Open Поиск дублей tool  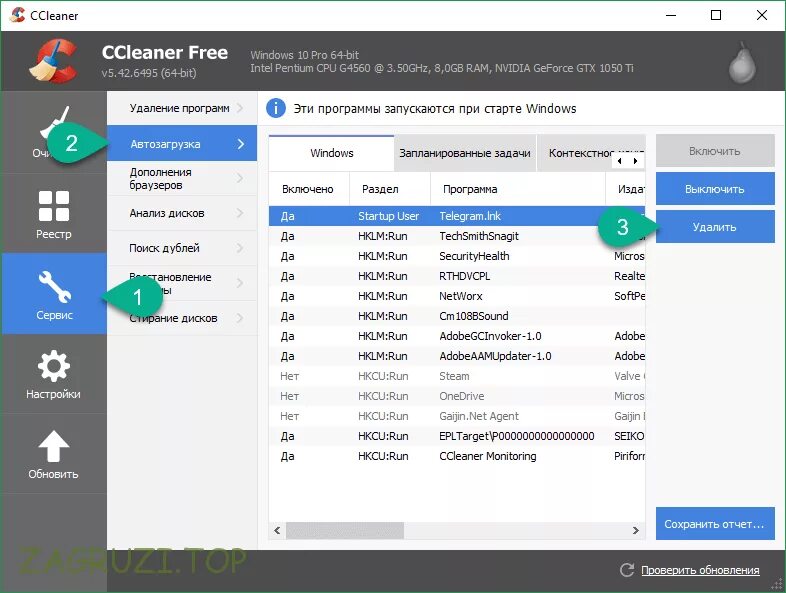pos(182,248)
